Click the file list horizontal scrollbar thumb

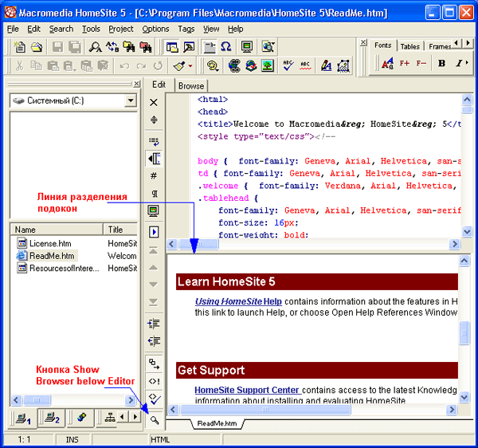click(x=37, y=400)
